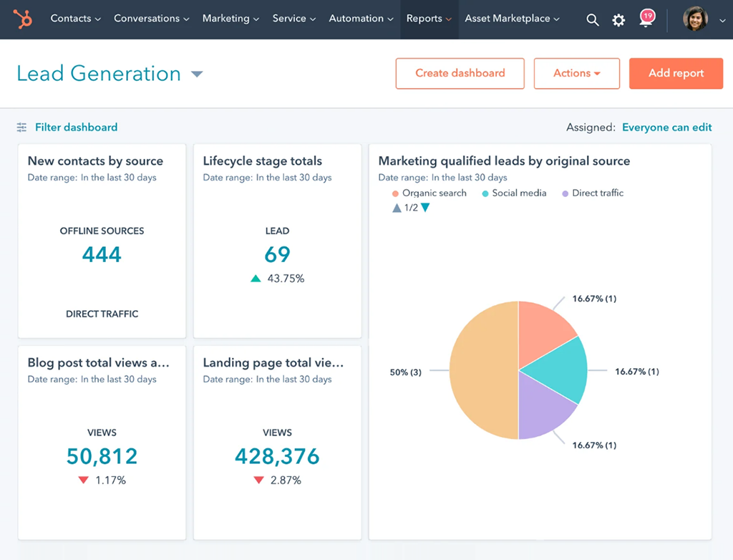Click the Create dashboard button

(x=460, y=74)
